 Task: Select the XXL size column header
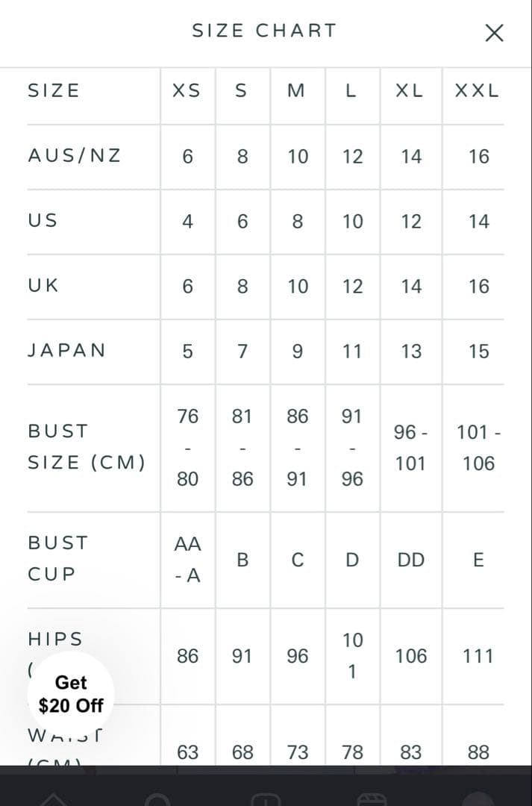click(x=478, y=91)
